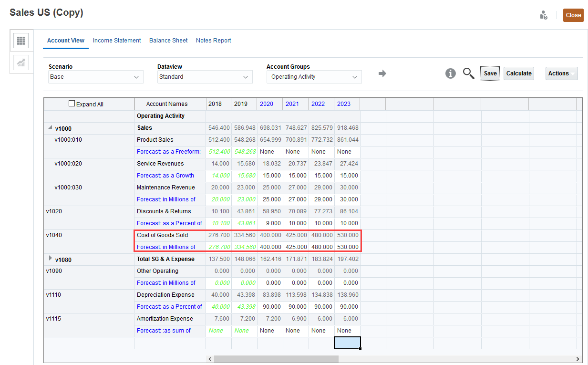Open the user assistance icon near Close
The width and height of the screenshot is (588, 365).
[543, 15]
